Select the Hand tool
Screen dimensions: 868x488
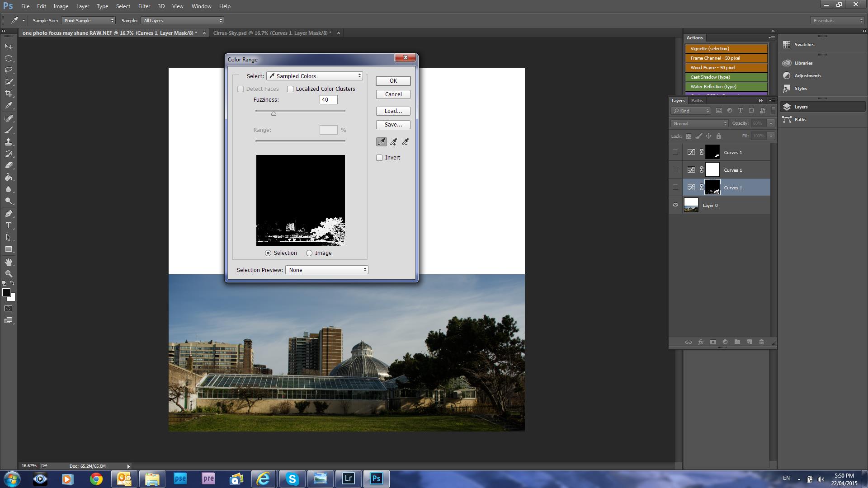click(9, 262)
